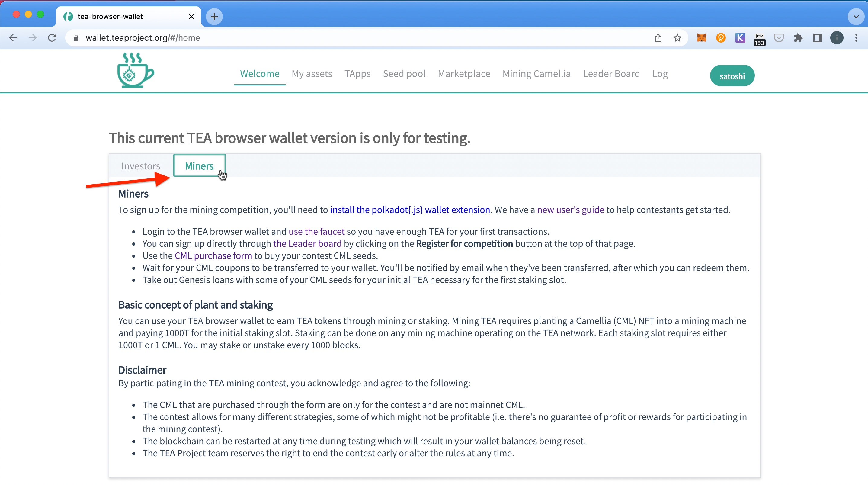Open the Chrome three-dot menu

pos(856,38)
